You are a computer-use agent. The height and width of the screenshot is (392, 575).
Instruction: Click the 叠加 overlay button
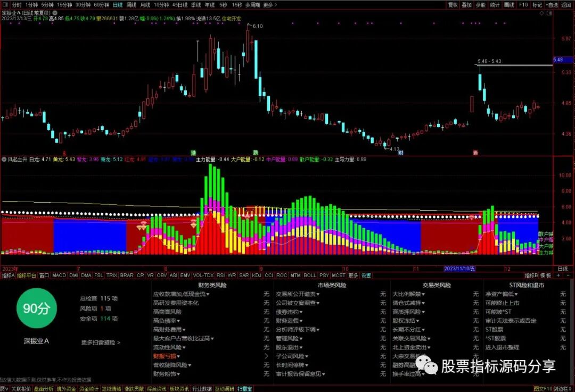pos(466,5)
